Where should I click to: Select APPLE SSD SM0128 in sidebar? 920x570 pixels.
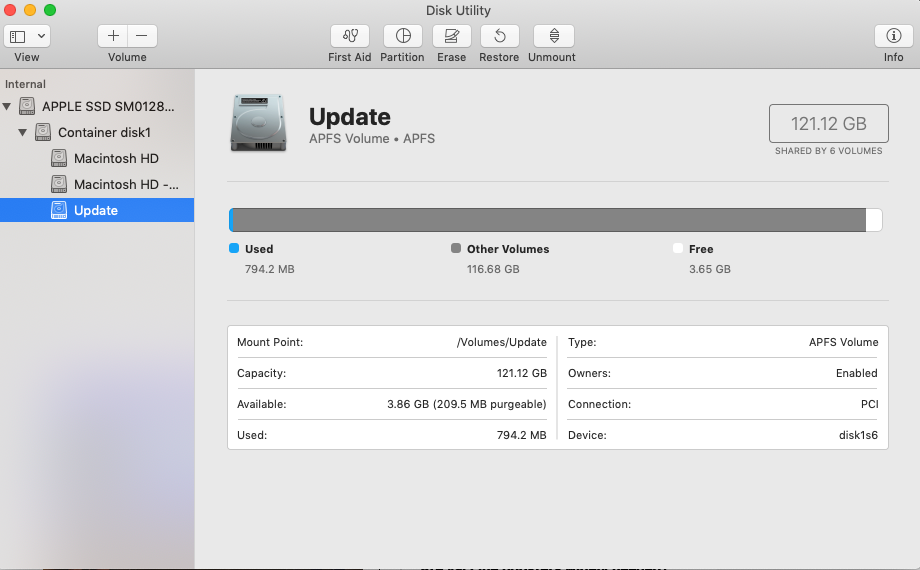(x=97, y=106)
